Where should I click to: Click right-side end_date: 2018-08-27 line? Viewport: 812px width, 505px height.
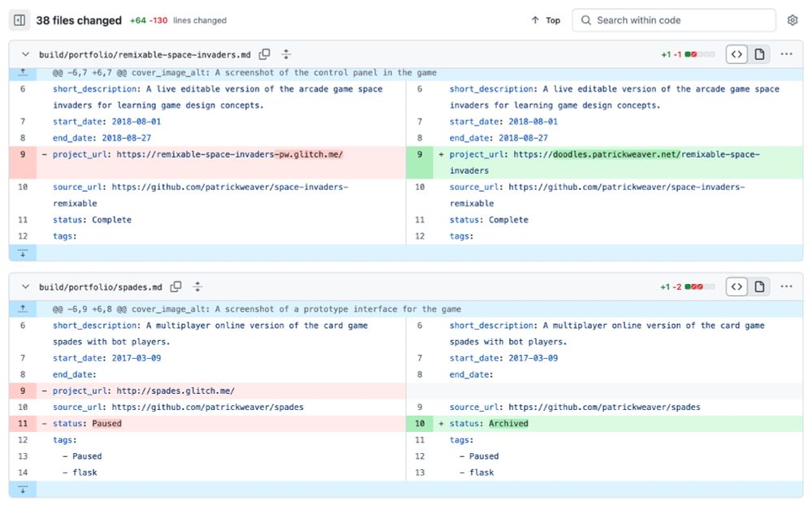(x=499, y=138)
